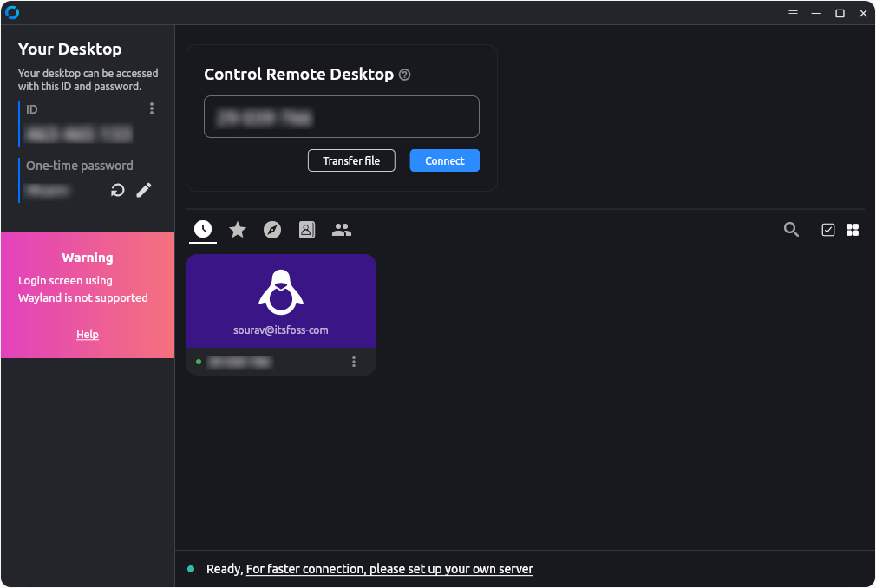The width and height of the screenshot is (876, 588).
Task: Toggle the peer card view layout
Action: pyautogui.click(x=853, y=229)
